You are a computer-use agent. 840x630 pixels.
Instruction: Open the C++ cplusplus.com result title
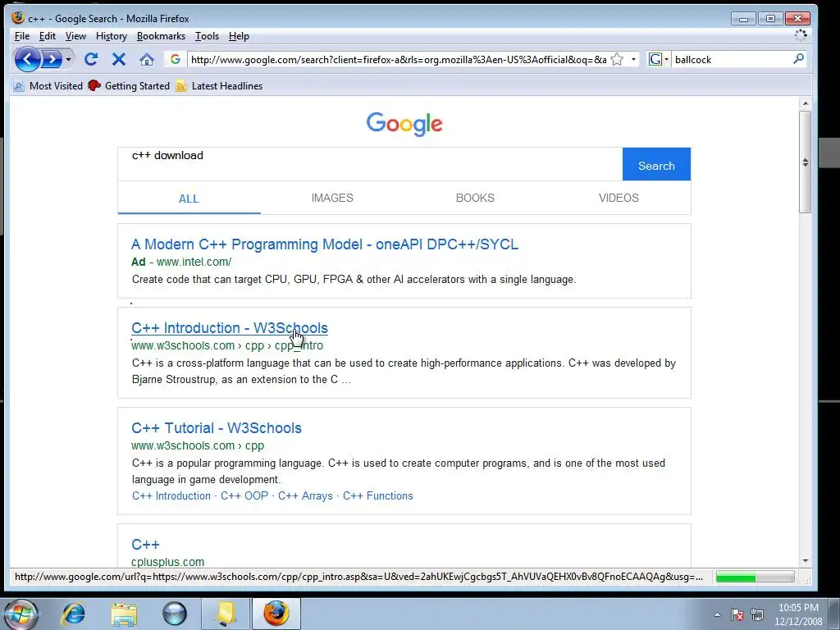pyautogui.click(x=145, y=545)
